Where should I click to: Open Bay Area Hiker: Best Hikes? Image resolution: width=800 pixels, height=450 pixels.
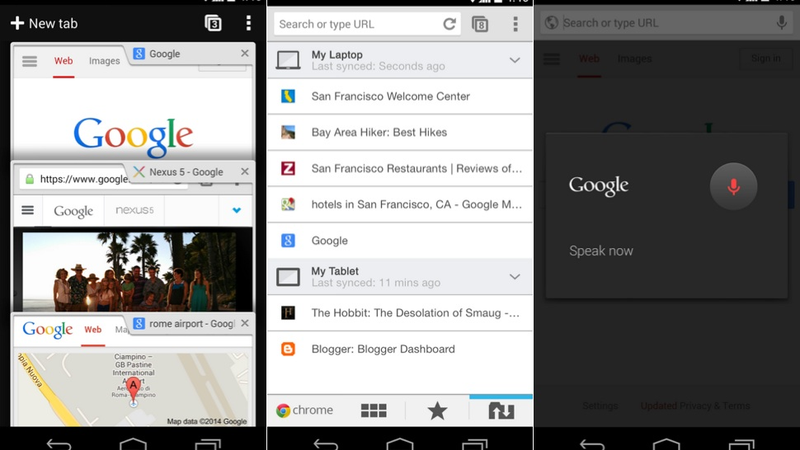[400, 132]
